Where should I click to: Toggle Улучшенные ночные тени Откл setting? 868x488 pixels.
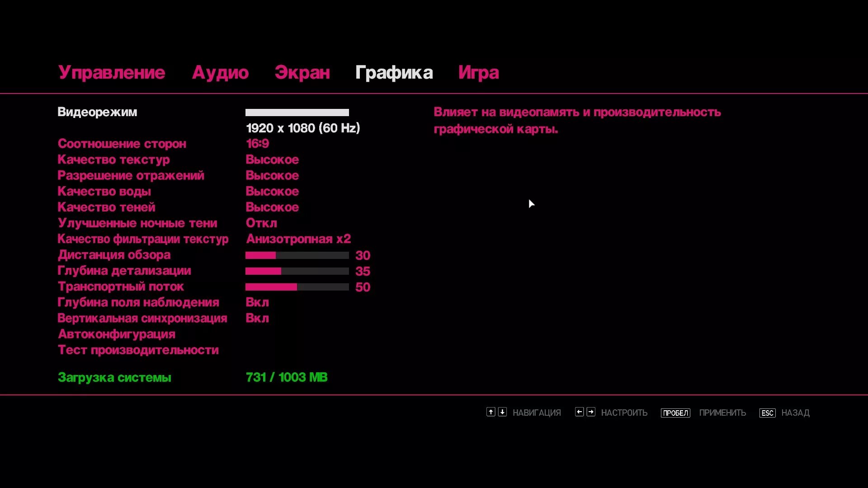pyautogui.click(x=261, y=223)
